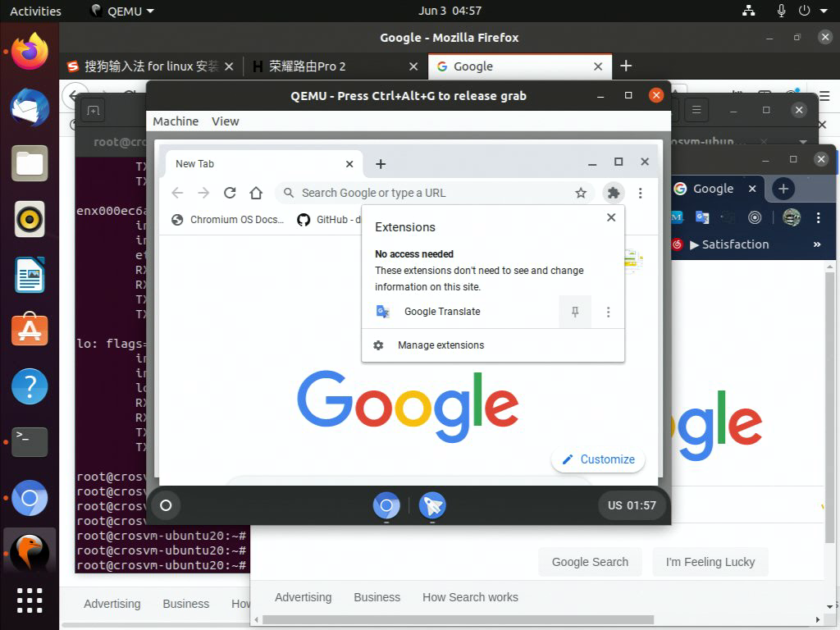The width and height of the screenshot is (840, 630).
Task: Open the Chromium three-dot menu
Action: 640,193
